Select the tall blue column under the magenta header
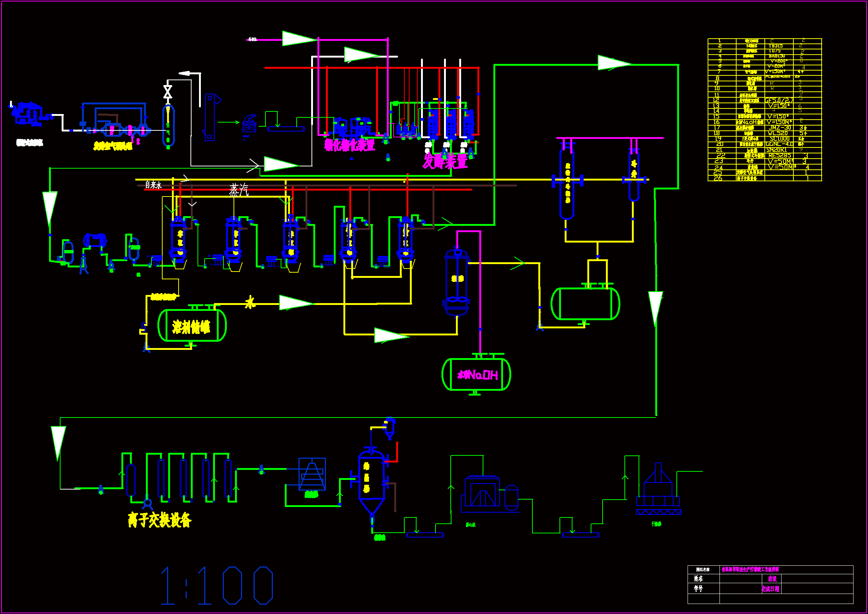 click(567, 181)
